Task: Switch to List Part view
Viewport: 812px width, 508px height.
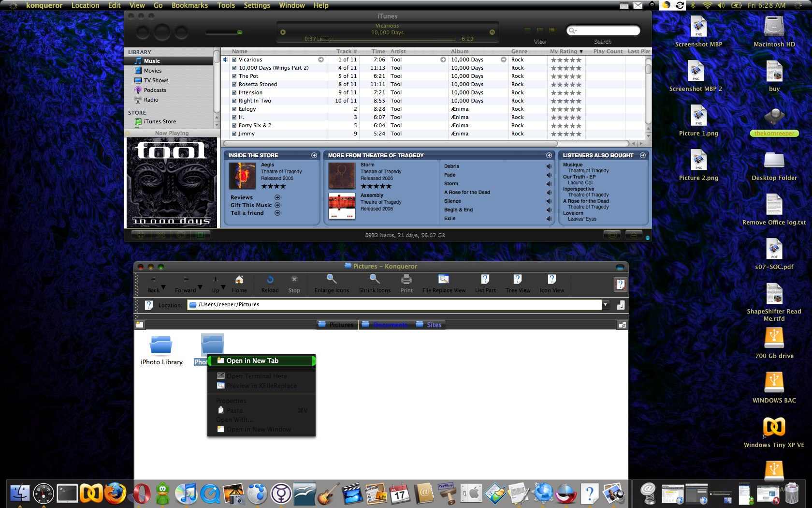Action: point(485,280)
